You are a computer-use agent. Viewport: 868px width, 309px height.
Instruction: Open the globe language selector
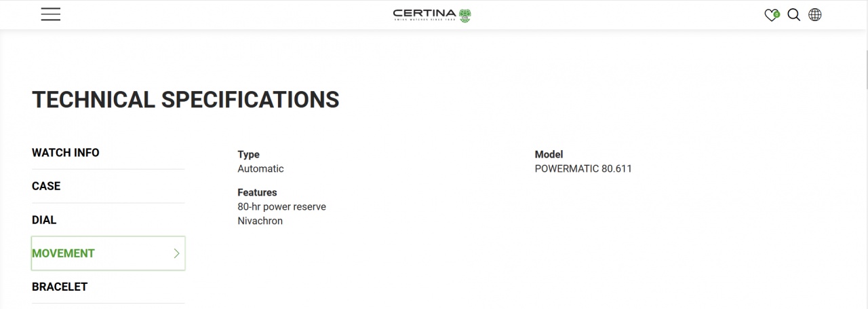815,15
